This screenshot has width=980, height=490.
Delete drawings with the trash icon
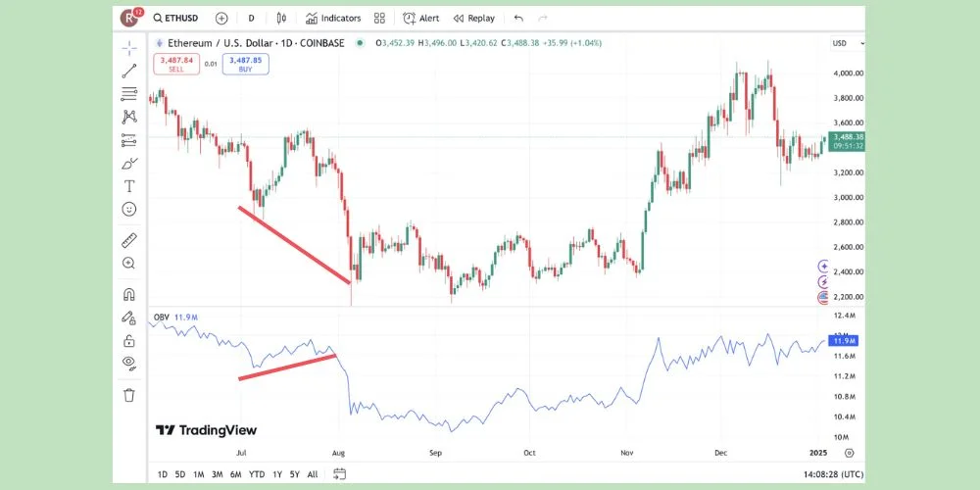click(x=129, y=395)
